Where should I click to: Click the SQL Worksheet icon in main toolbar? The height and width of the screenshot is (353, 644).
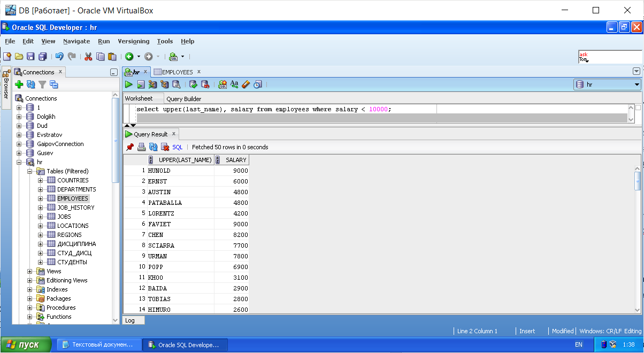173,56
